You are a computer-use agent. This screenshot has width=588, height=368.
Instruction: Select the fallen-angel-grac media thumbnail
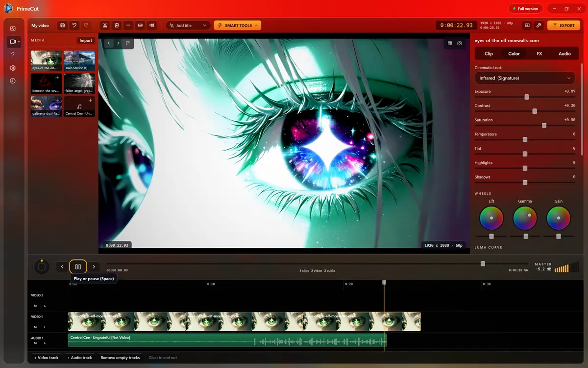point(79,83)
